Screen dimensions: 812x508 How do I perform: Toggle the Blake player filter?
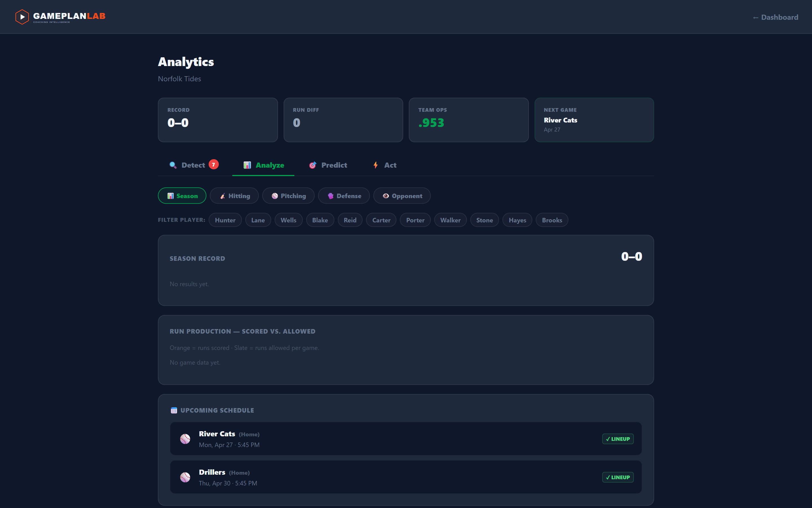[x=320, y=220]
